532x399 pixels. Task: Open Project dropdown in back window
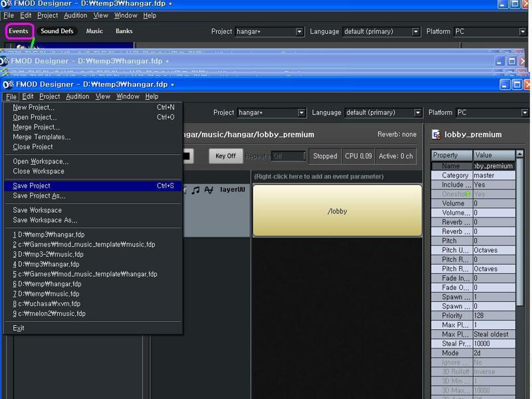[x=299, y=31]
